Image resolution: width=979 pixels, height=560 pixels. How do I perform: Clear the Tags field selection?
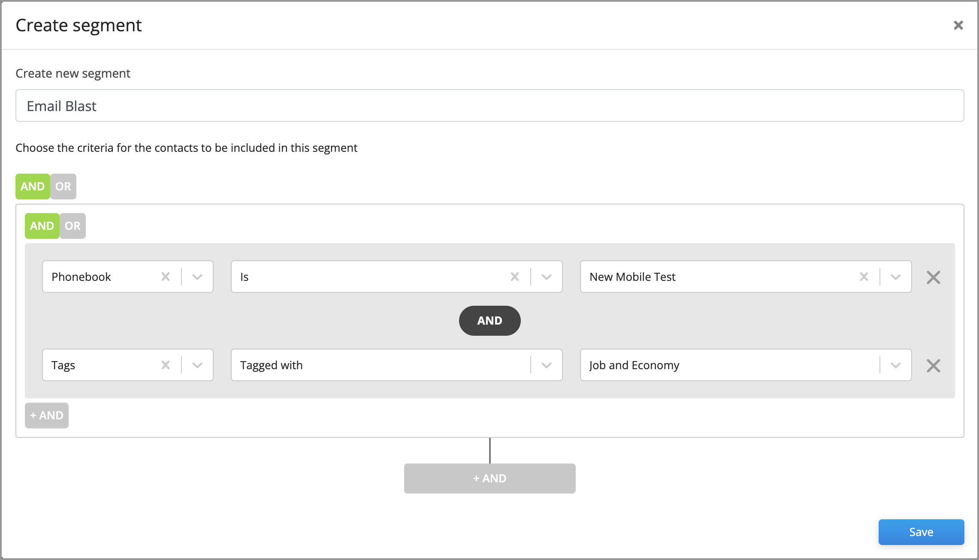pyautogui.click(x=166, y=365)
